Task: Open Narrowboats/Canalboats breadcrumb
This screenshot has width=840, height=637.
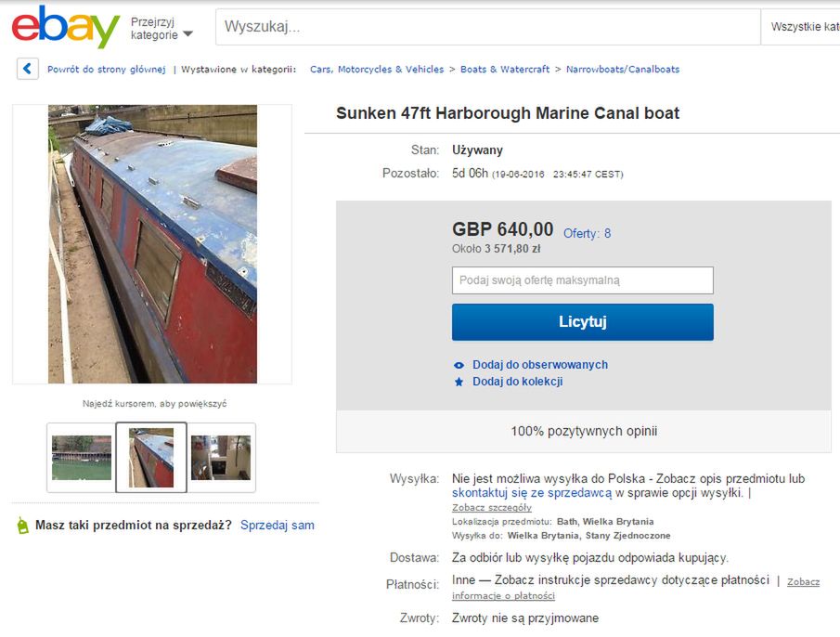Action: coord(623,69)
